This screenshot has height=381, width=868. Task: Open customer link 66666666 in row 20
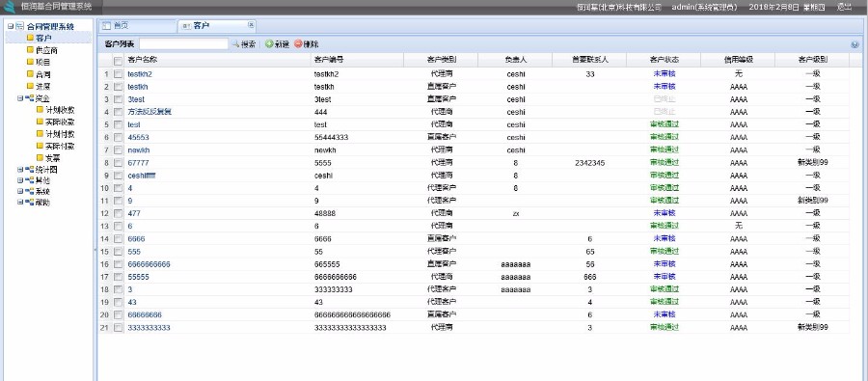point(145,315)
